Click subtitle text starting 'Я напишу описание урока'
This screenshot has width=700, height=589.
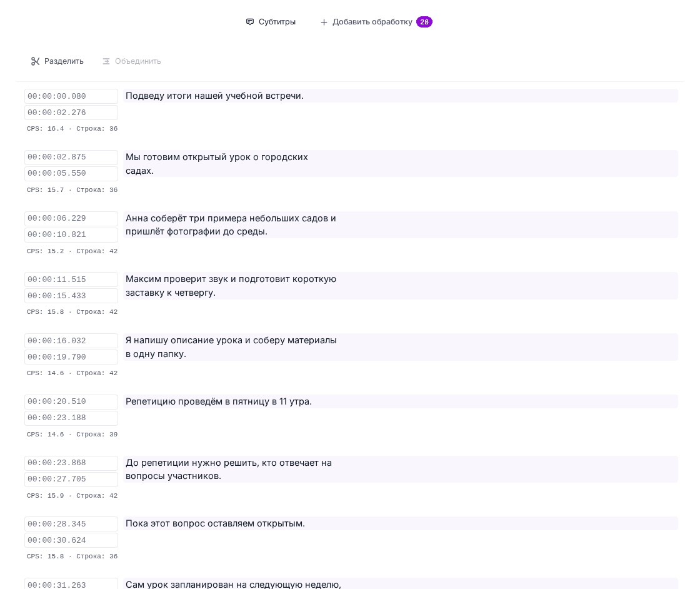tap(401, 347)
